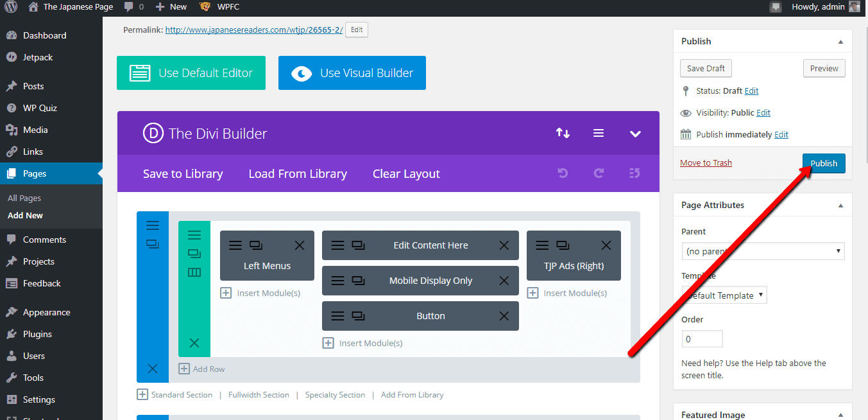Viewport: 868px width, 420px height.
Task: Open the Parent page dropdown
Action: [x=763, y=251]
